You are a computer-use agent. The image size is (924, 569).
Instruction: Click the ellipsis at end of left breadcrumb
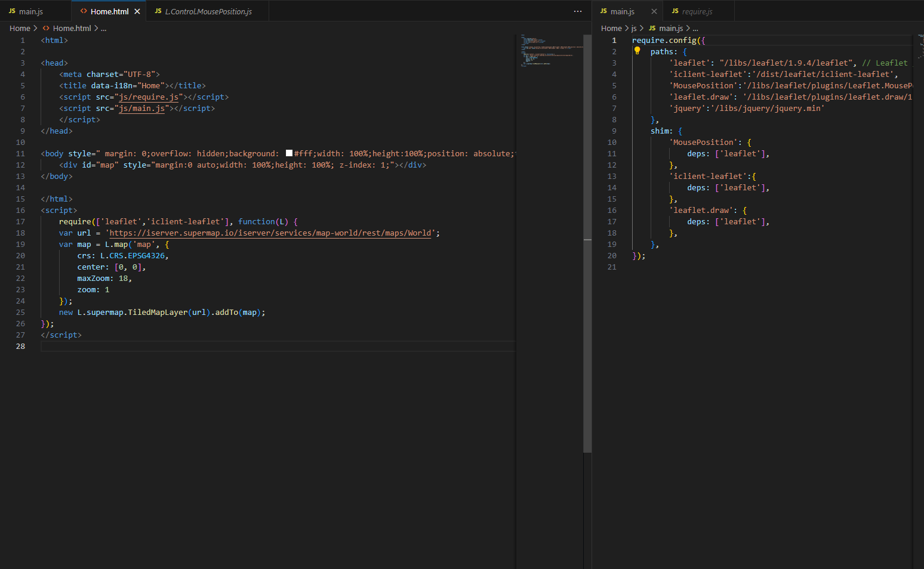coord(103,29)
